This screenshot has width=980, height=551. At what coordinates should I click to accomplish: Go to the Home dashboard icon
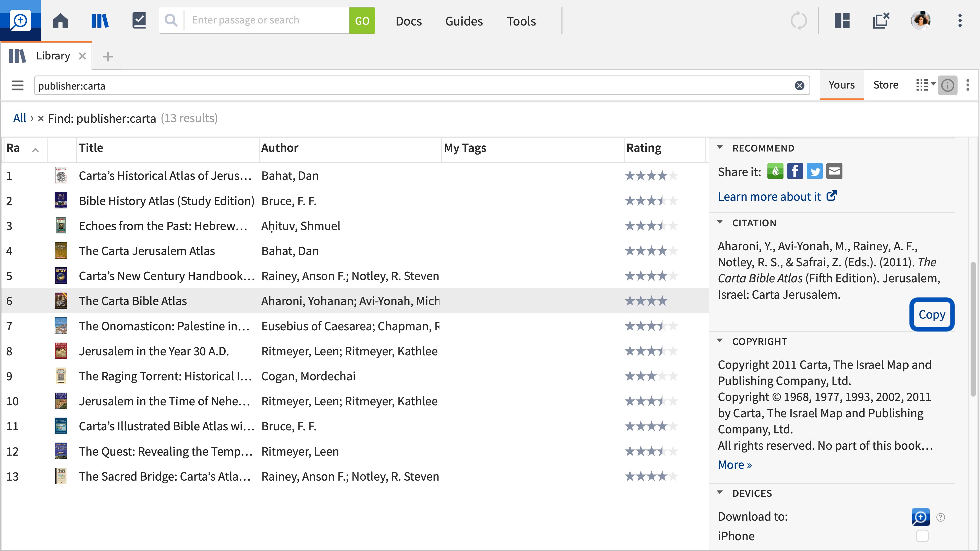[60, 20]
